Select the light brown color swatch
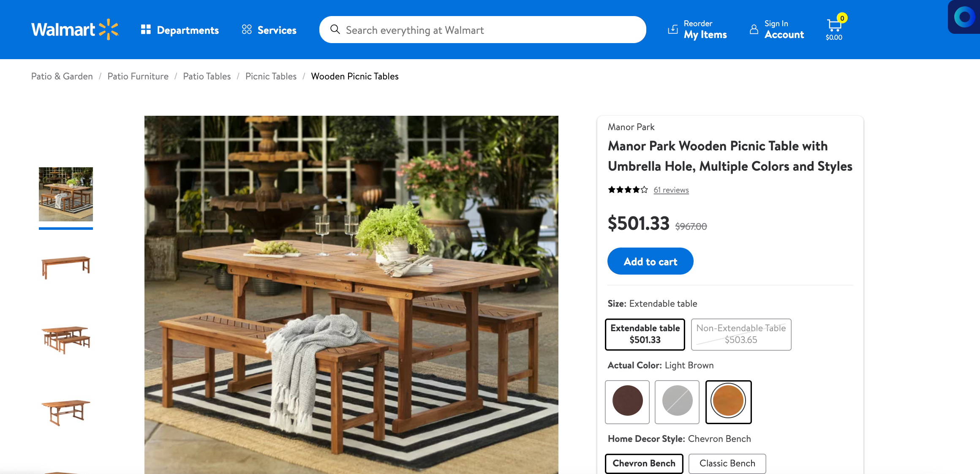The image size is (980, 474). (x=727, y=401)
